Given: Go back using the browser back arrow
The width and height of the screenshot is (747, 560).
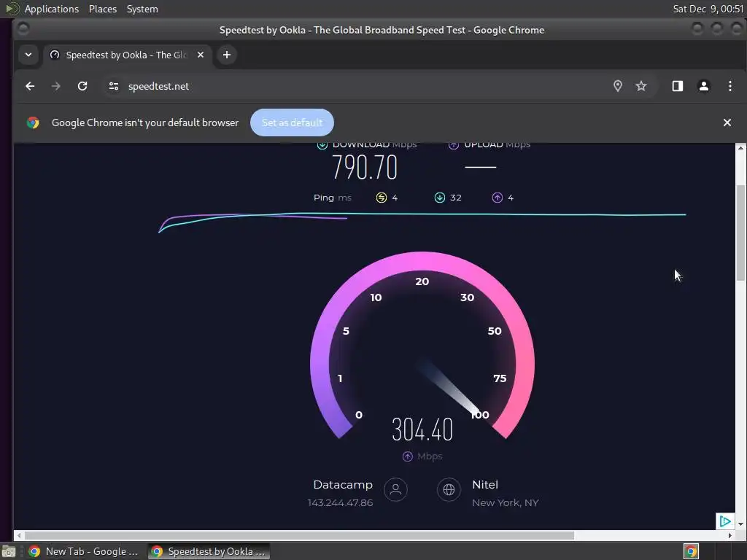Looking at the screenshot, I should pos(30,86).
